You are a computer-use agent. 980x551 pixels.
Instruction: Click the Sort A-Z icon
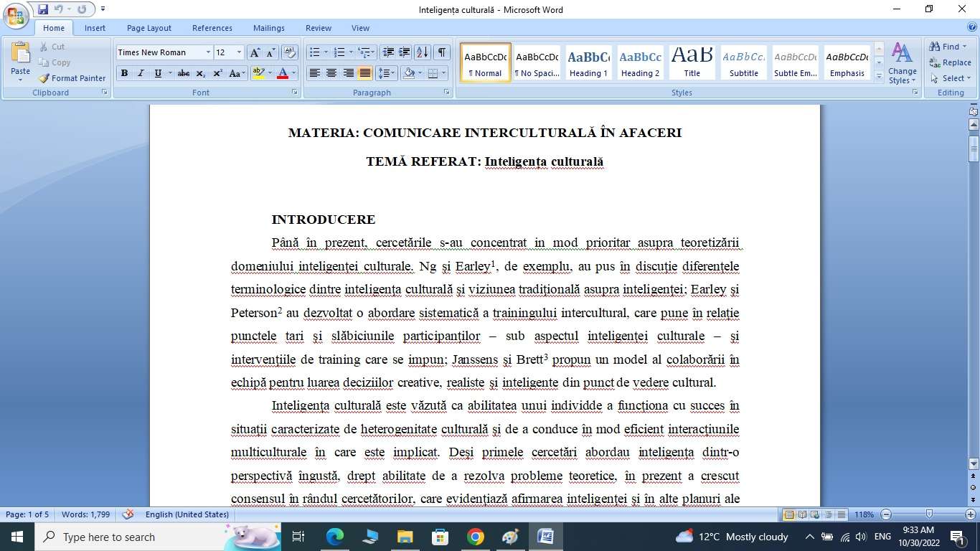tap(422, 52)
